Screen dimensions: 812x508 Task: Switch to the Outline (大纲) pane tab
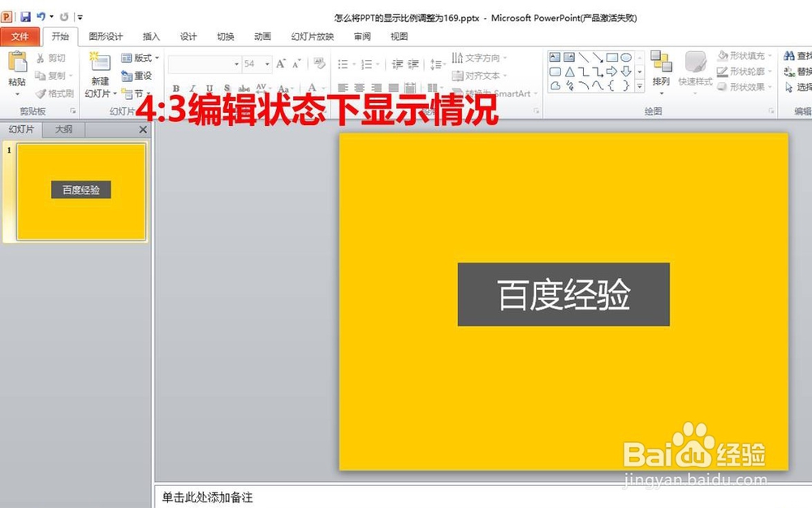tap(63, 129)
